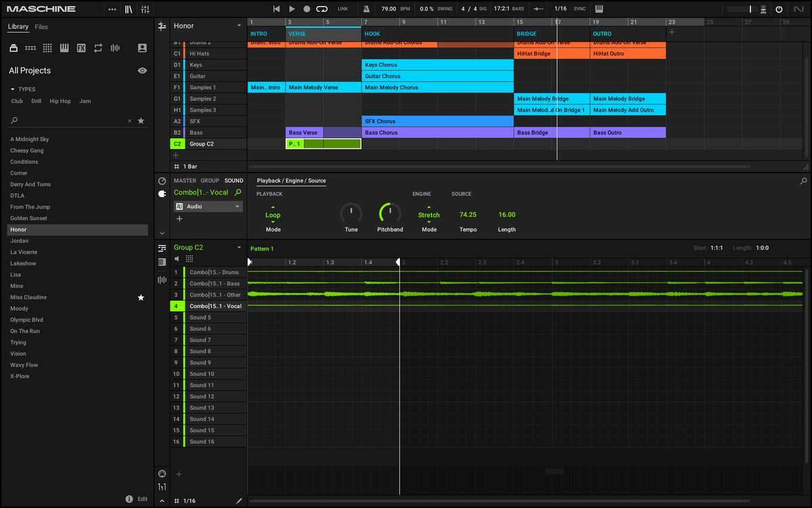Click the Samples waveform icon in Library
The height and width of the screenshot is (508, 812).
point(115,48)
